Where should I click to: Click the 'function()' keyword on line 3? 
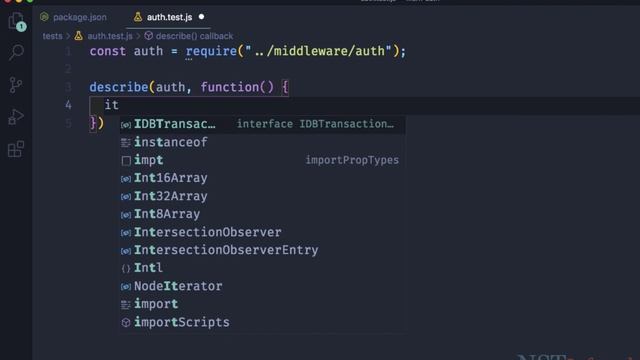[237, 87]
